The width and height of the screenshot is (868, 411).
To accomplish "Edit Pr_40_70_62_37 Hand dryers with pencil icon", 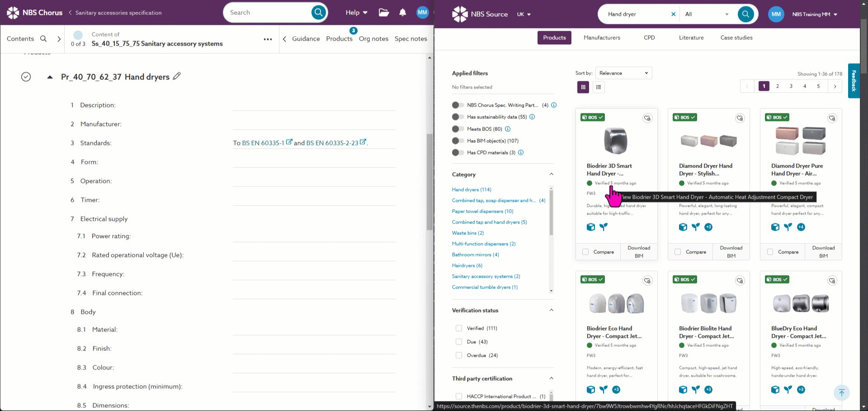I will [177, 76].
